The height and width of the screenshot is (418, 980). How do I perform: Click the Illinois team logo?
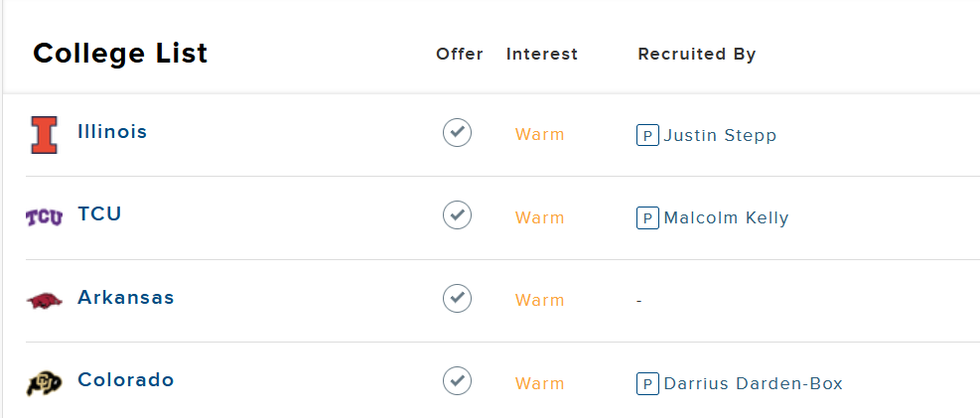tap(45, 135)
